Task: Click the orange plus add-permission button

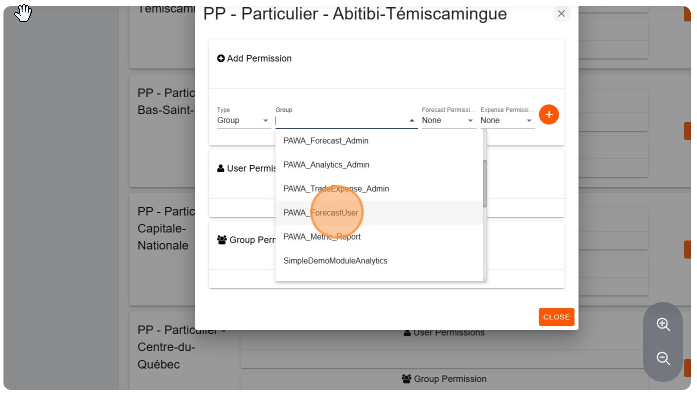Action: pos(549,115)
